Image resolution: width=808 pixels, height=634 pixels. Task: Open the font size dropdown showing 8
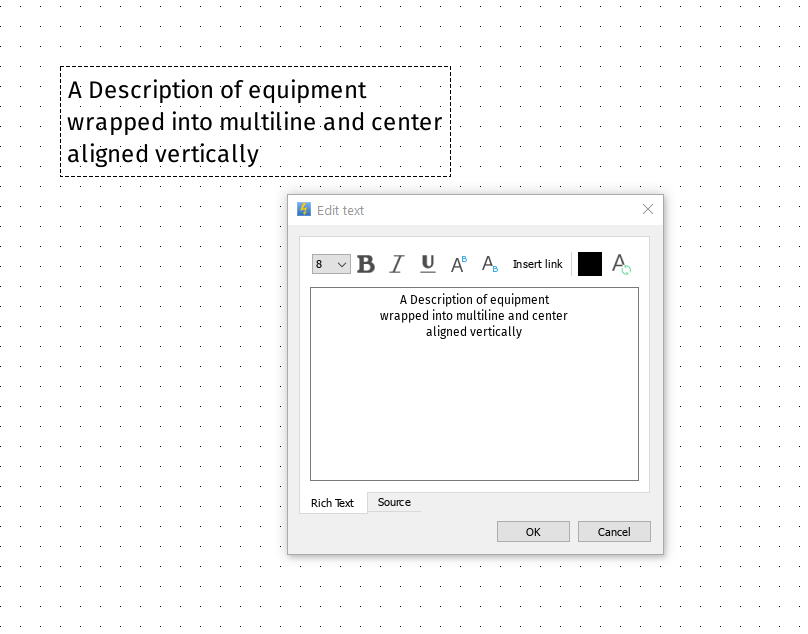[x=331, y=264]
